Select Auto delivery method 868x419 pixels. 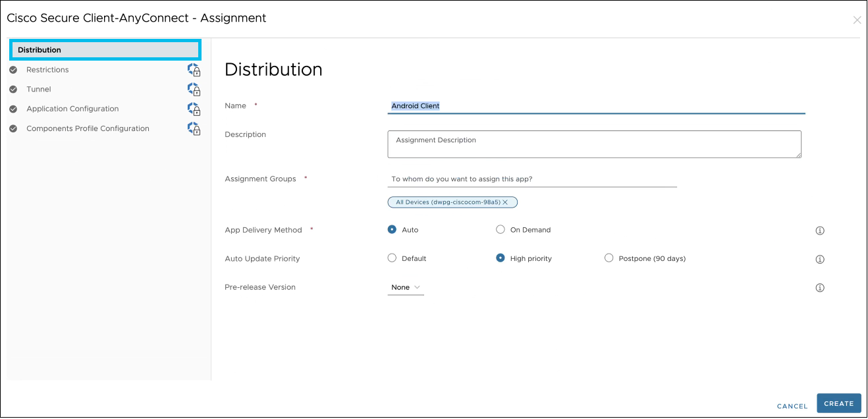click(x=392, y=230)
